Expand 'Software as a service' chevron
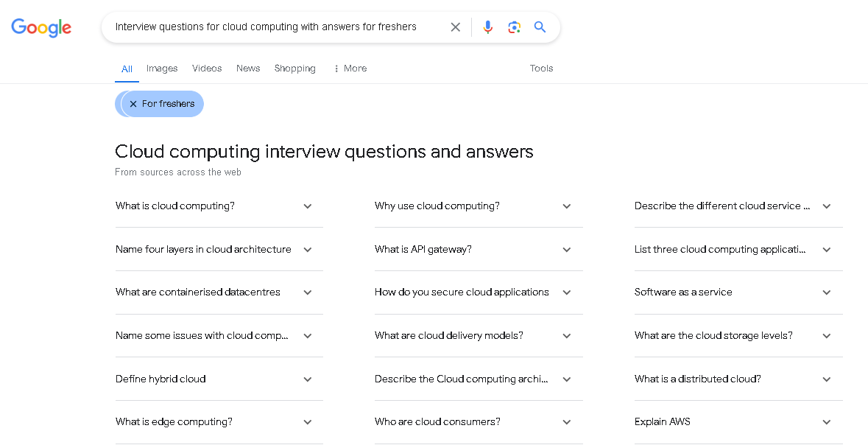 tap(827, 292)
